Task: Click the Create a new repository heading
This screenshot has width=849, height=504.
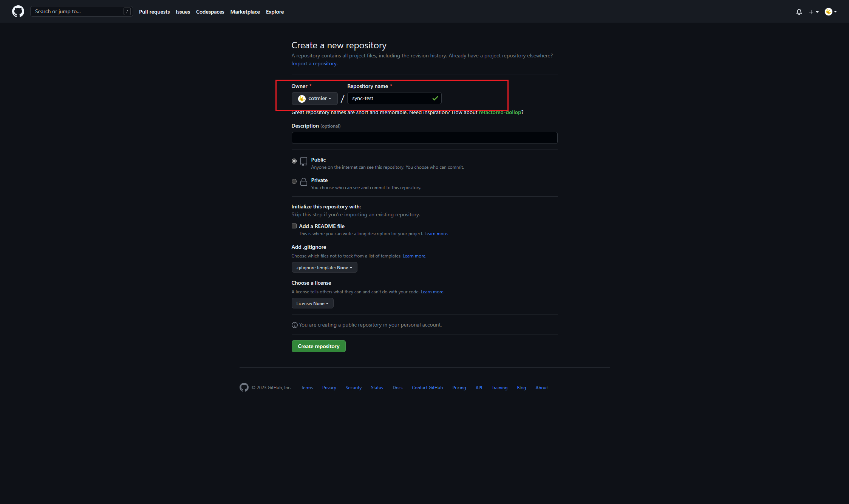Action: pos(339,45)
